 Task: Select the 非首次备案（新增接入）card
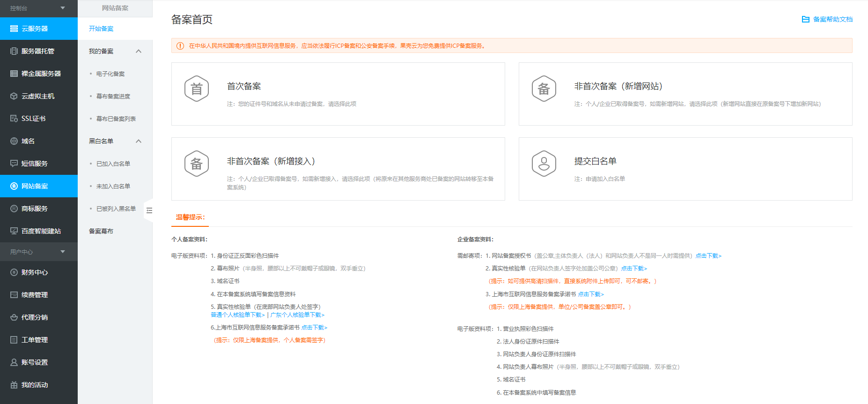tap(338, 169)
